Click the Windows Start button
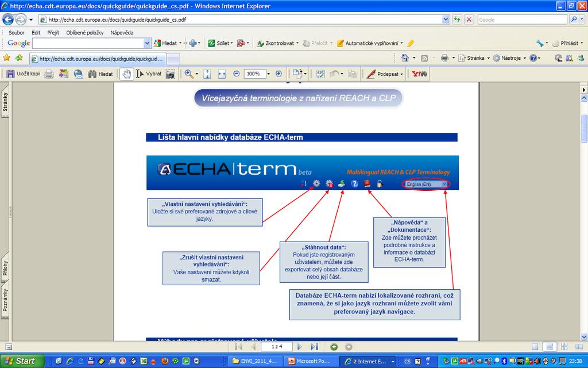This screenshot has height=368, width=588. (x=22, y=361)
